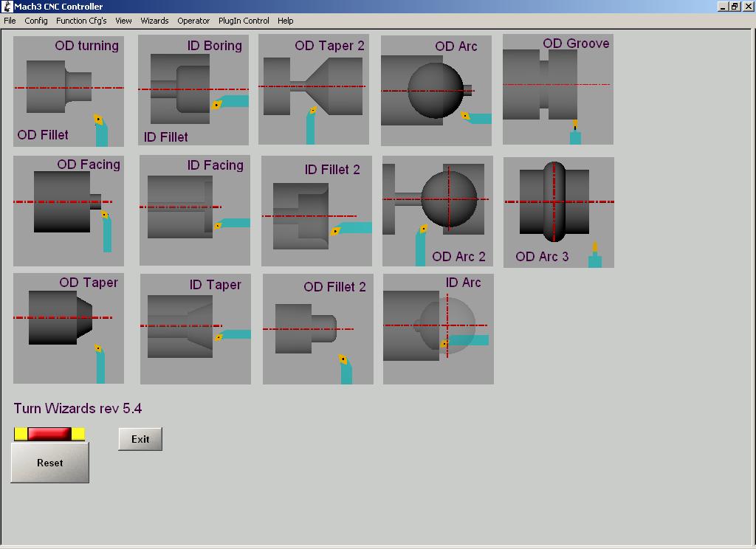Expand the Function Cfg's menu
Image resolution: width=756 pixels, height=549 pixels.
pos(81,21)
